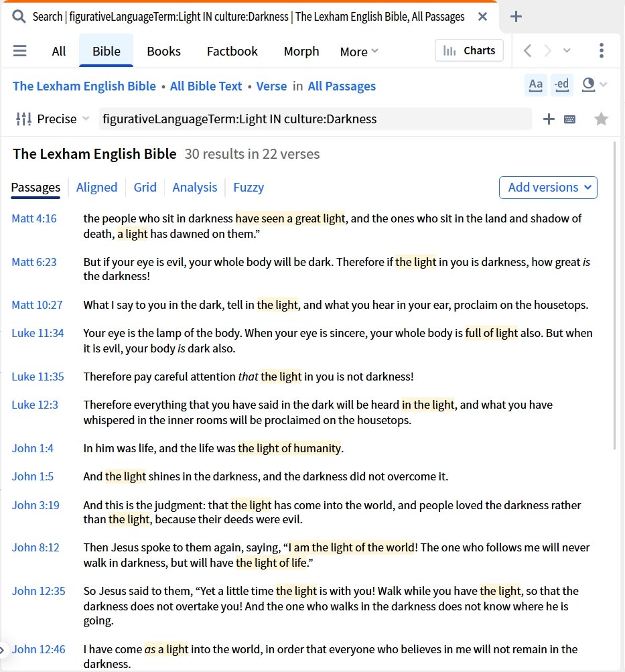Switch to the Aligned results view

pos(97,188)
